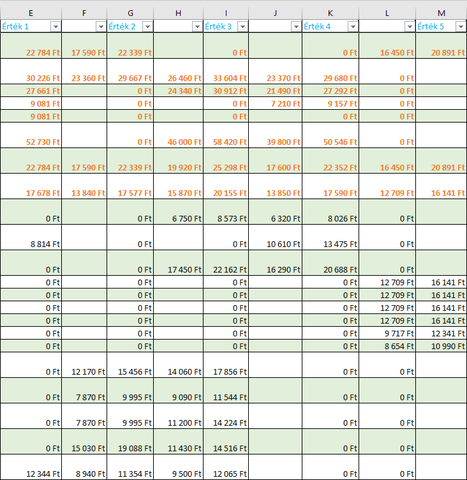Image resolution: width=467 pixels, height=480 pixels.
Task: Select column F header
Action: pyautogui.click(x=84, y=13)
